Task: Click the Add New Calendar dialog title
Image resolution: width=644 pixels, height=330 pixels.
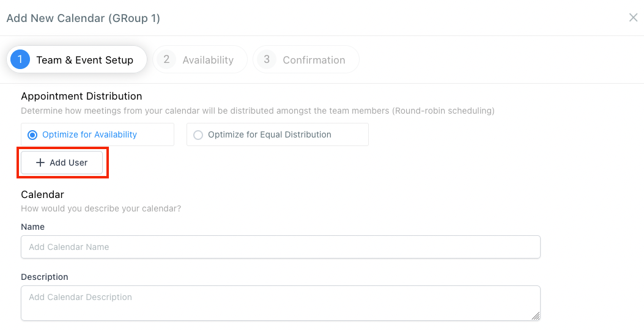Action: pyautogui.click(x=83, y=18)
